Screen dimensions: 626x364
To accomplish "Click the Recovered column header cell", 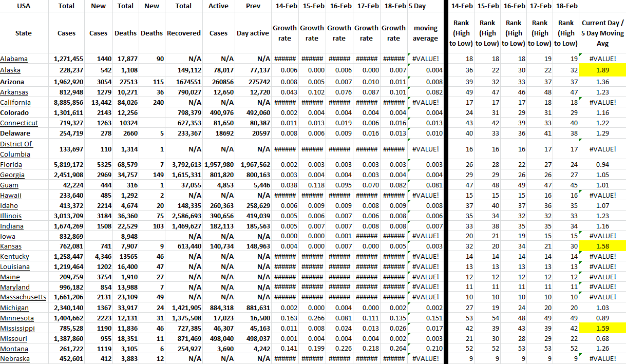I will point(183,33).
